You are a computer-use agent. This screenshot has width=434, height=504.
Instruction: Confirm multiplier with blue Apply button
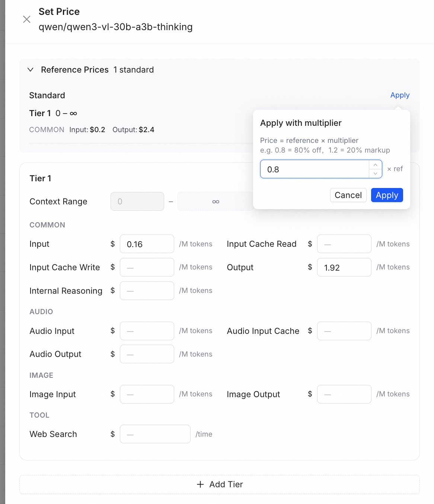click(387, 195)
